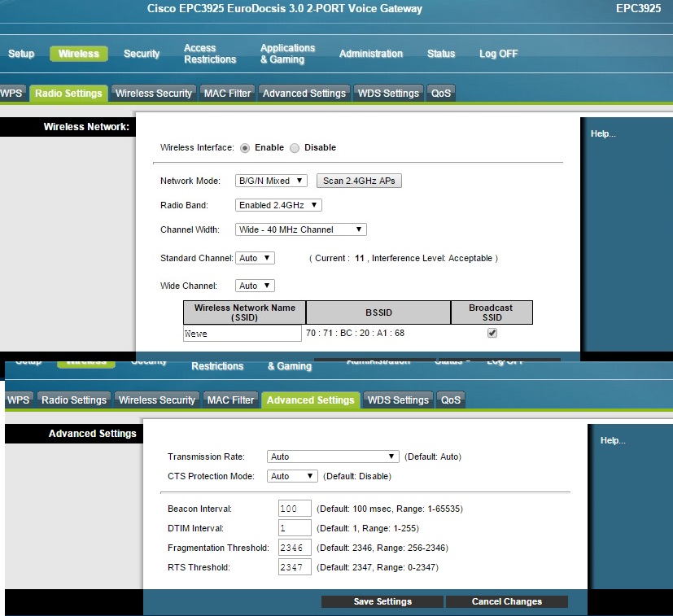View the Status main menu

tap(441, 54)
